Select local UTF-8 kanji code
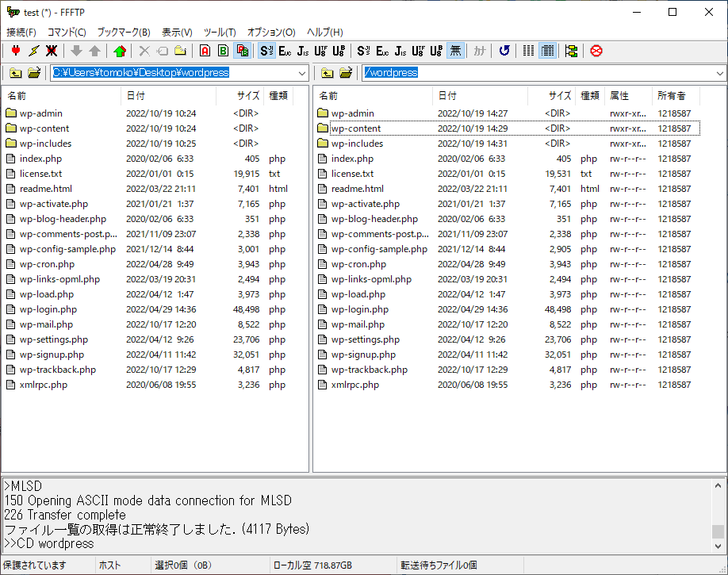The width and height of the screenshot is (728, 575). pos(418,51)
